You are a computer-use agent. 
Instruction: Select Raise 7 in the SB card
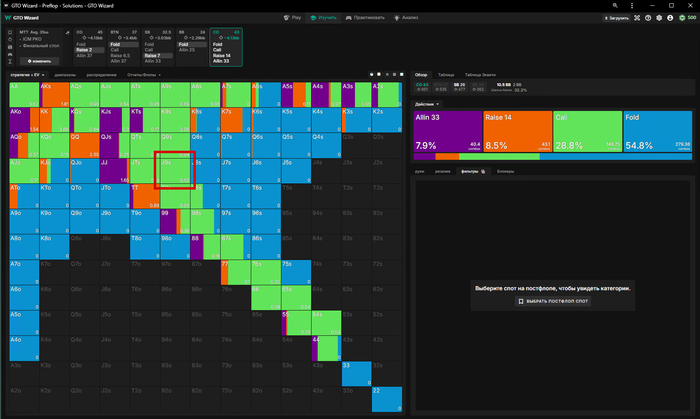(158, 56)
